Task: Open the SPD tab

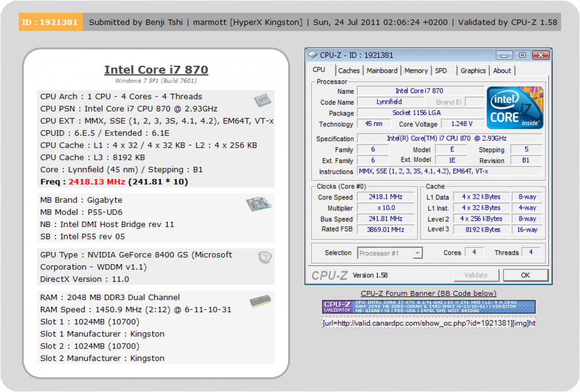Action: click(x=441, y=71)
